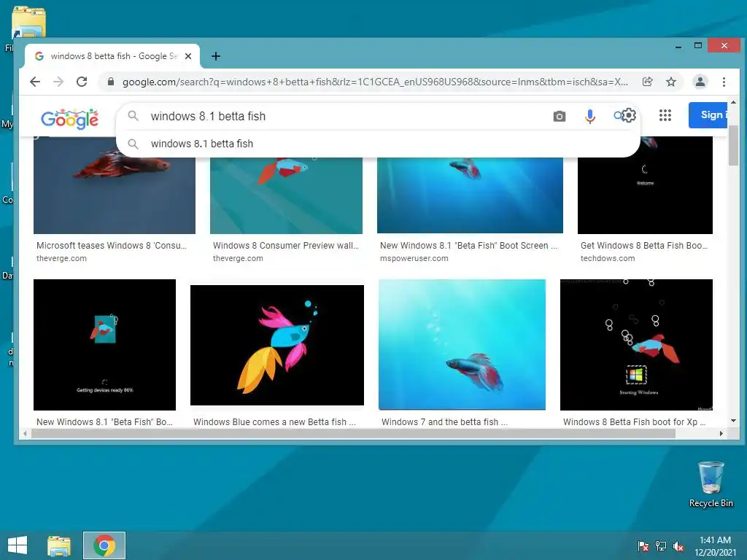
Task: Click muted volume tray icon
Action: 678,546
